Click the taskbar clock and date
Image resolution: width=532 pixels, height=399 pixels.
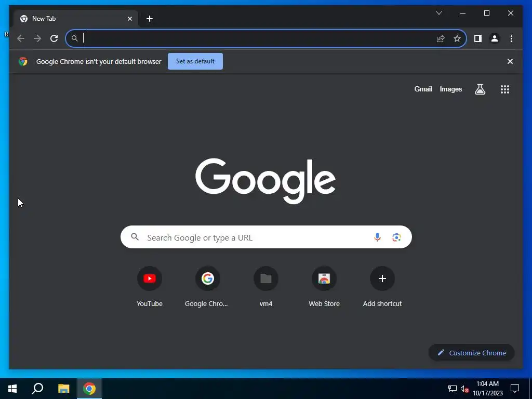pos(487,389)
